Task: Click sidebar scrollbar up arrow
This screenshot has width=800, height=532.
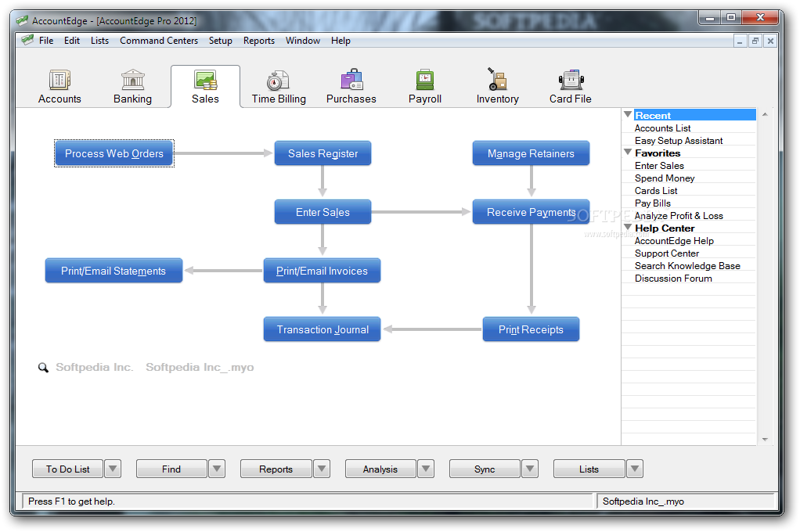Action: [765, 115]
